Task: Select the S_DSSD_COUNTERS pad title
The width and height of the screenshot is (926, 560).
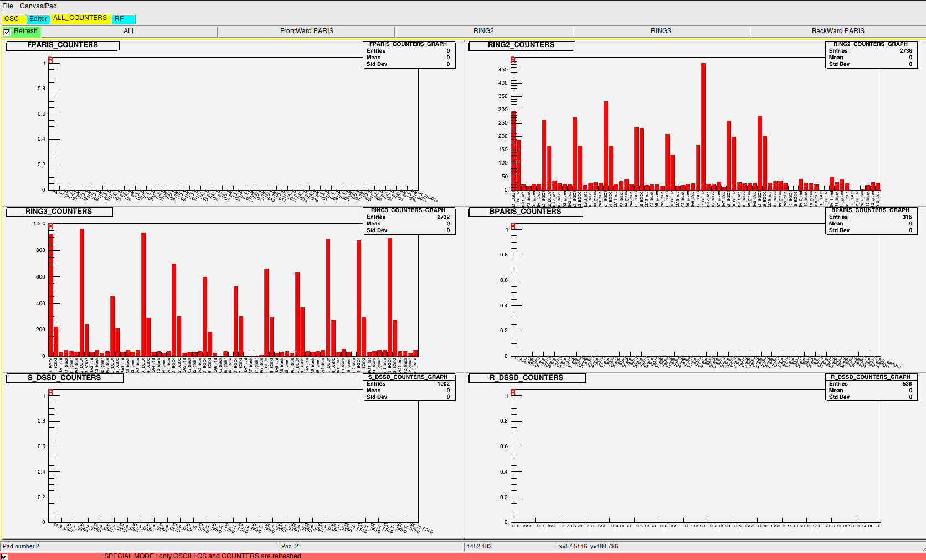Action: [x=64, y=378]
